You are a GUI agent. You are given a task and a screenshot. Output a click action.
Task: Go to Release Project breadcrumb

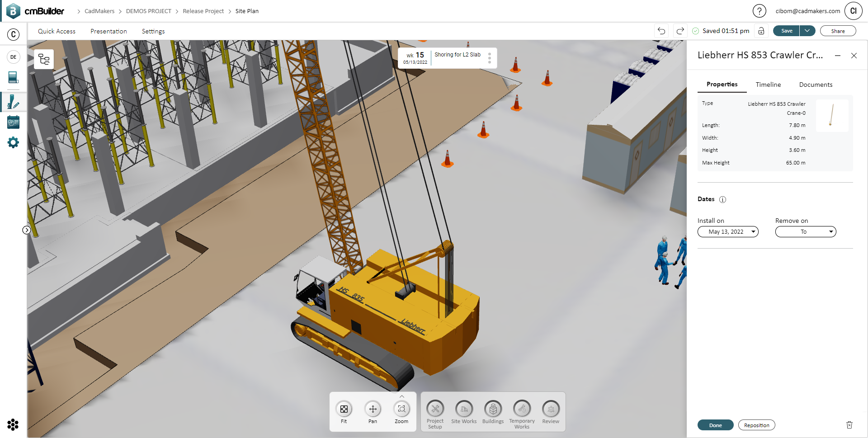203,11
